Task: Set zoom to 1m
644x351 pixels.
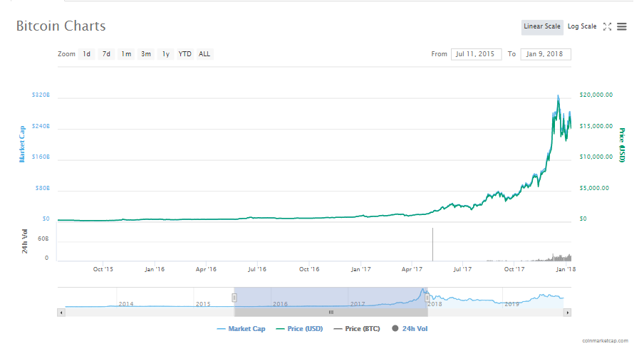Action: [x=126, y=54]
